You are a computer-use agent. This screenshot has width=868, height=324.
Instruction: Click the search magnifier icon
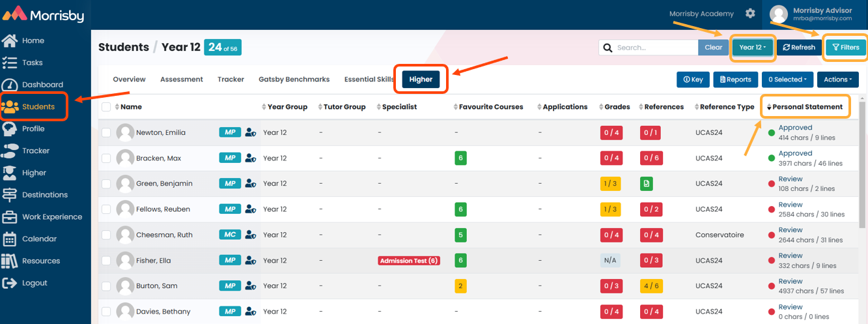coord(607,48)
